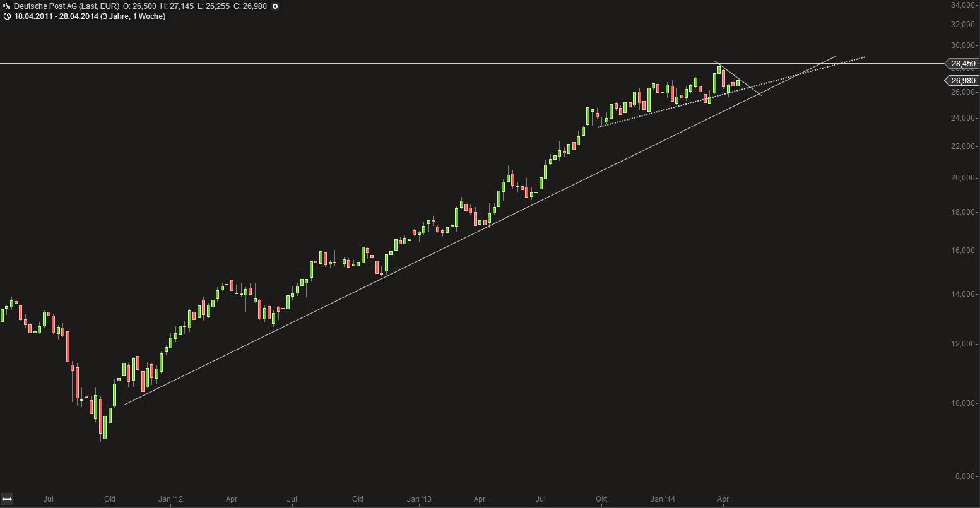The width and height of the screenshot is (980, 508).
Task: Click the Jan '14 time axis label
Action: point(663,499)
